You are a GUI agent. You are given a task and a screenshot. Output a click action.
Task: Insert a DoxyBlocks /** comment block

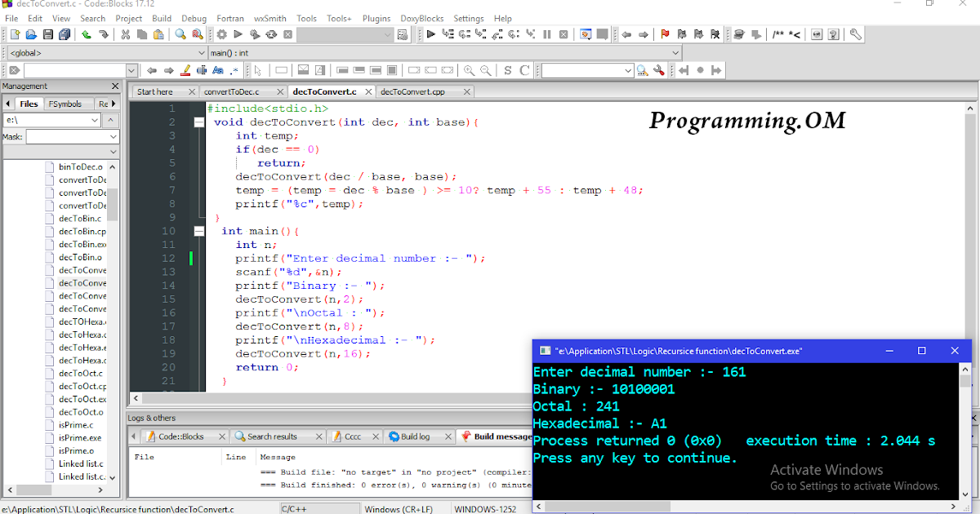point(777,34)
